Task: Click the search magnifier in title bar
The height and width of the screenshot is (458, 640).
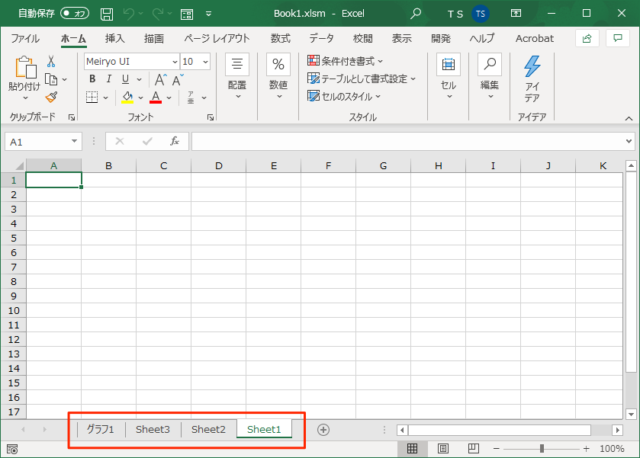Action: [x=415, y=14]
